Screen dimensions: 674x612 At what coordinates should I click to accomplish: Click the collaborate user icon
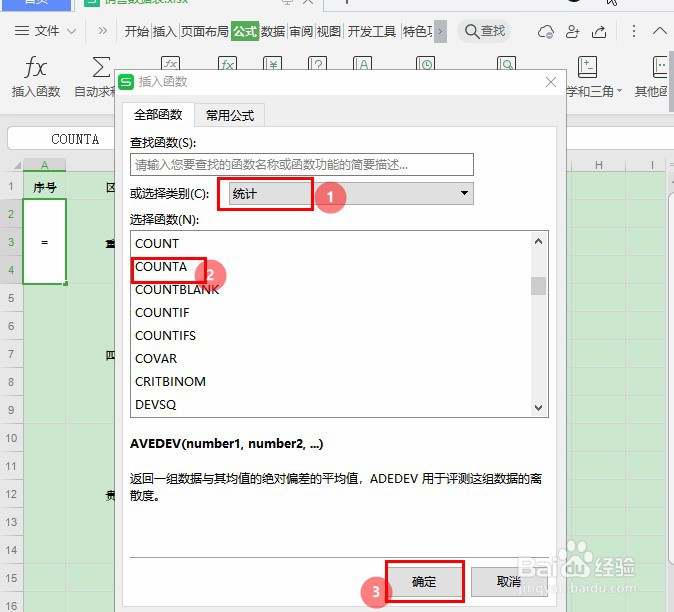[572, 31]
